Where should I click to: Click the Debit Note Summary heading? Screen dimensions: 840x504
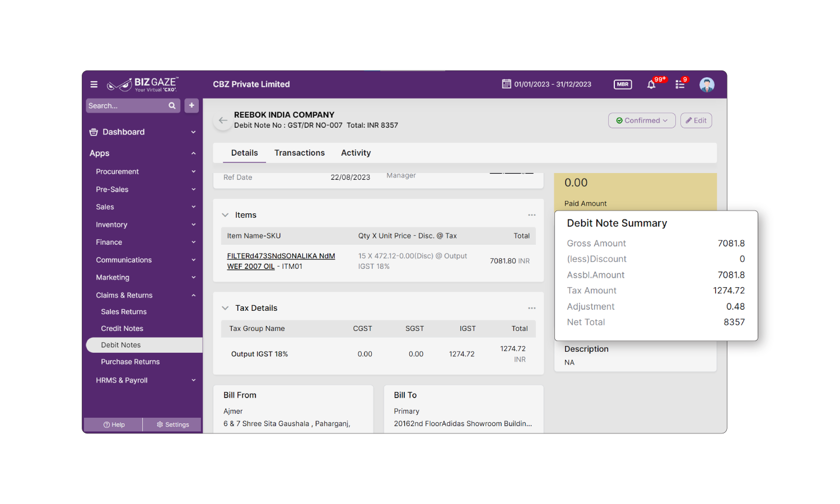click(617, 223)
